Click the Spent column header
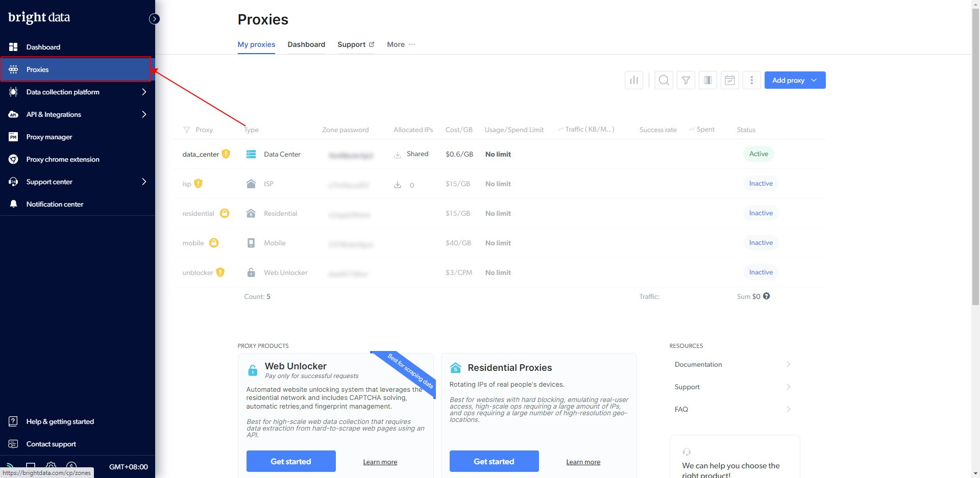The height and width of the screenshot is (478, 980). click(702, 130)
